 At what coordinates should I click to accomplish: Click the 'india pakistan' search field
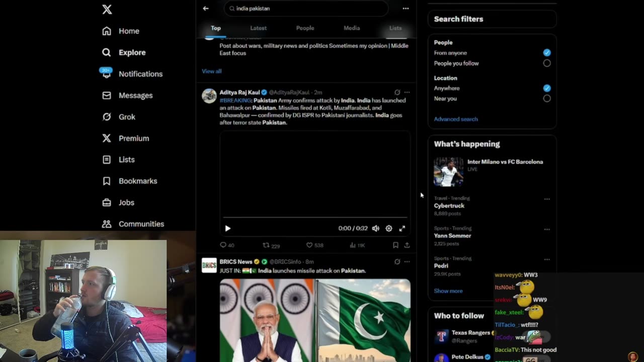point(306,9)
